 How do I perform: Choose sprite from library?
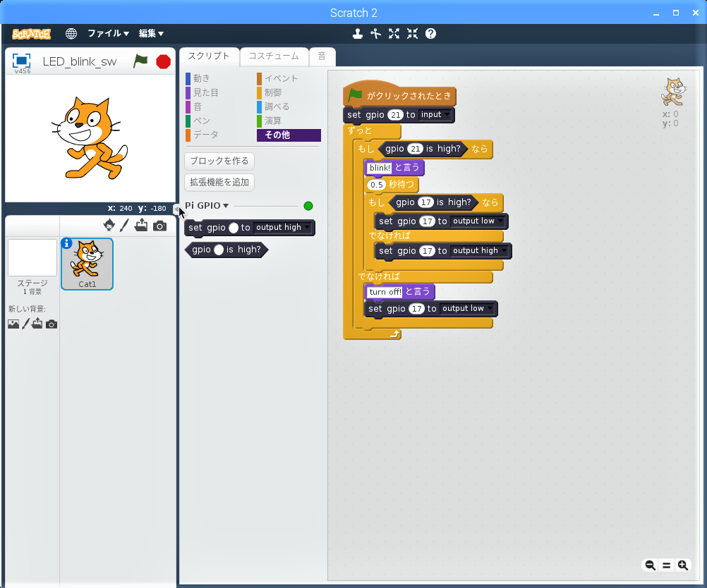click(x=109, y=225)
